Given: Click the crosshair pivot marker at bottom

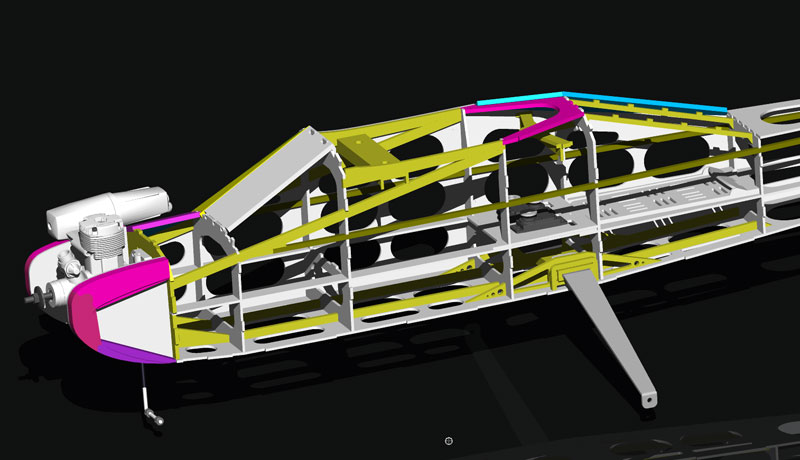Looking at the screenshot, I should (449, 440).
